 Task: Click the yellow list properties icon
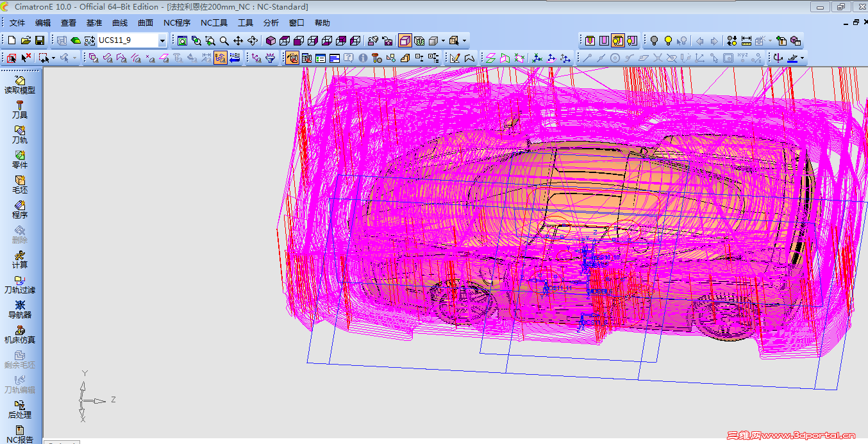pos(320,58)
